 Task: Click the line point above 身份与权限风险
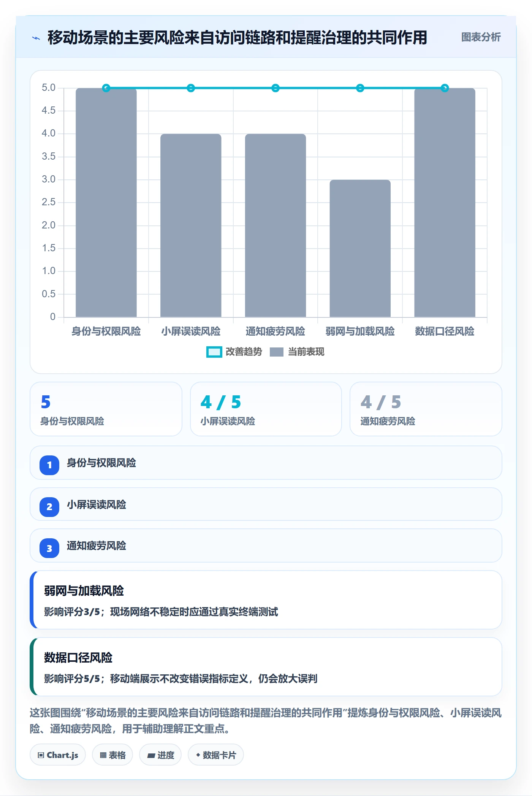point(106,88)
